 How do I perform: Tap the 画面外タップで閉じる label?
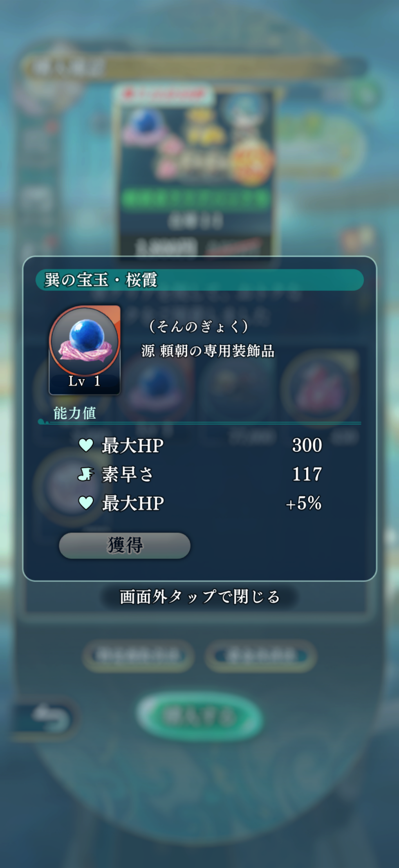(x=199, y=597)
